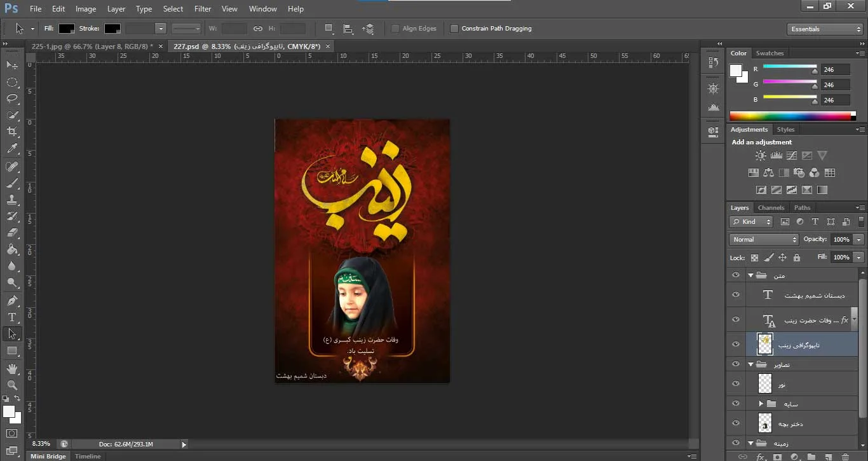868x461 pixels.
Task: Collapse the متن group
Action: click(x=750, y=275)
